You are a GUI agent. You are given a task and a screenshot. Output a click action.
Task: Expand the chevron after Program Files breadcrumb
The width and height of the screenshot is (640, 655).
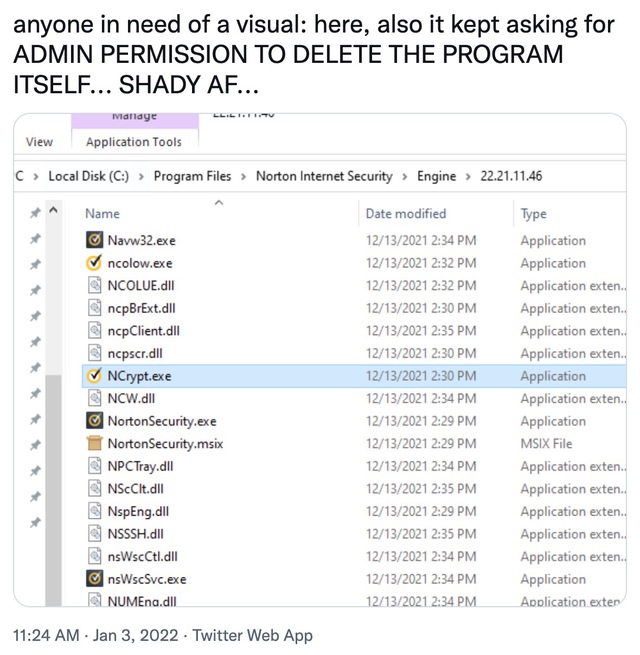[243, 176]
